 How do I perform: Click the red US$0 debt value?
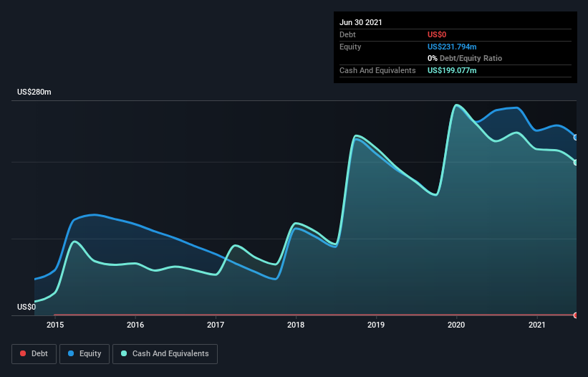(437, 35)
